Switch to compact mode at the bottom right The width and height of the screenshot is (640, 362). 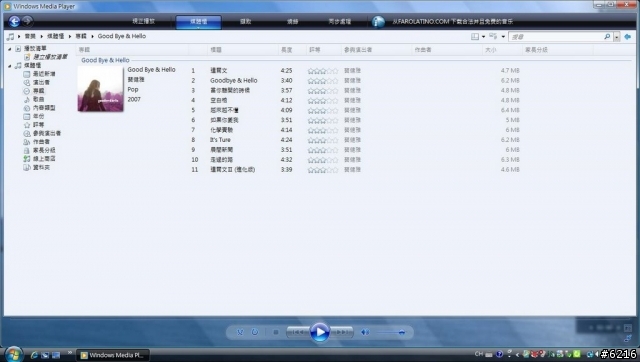click(628, 338)
